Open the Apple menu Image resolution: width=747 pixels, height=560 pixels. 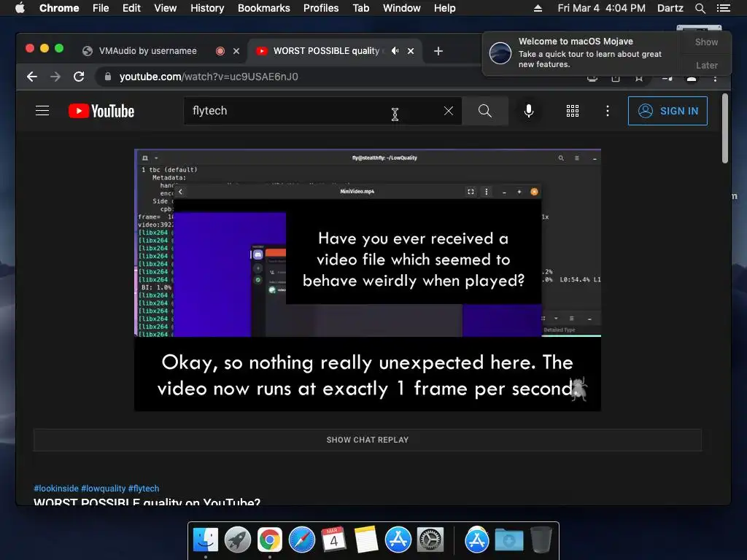pyautogui.click(x=20, y=8)
